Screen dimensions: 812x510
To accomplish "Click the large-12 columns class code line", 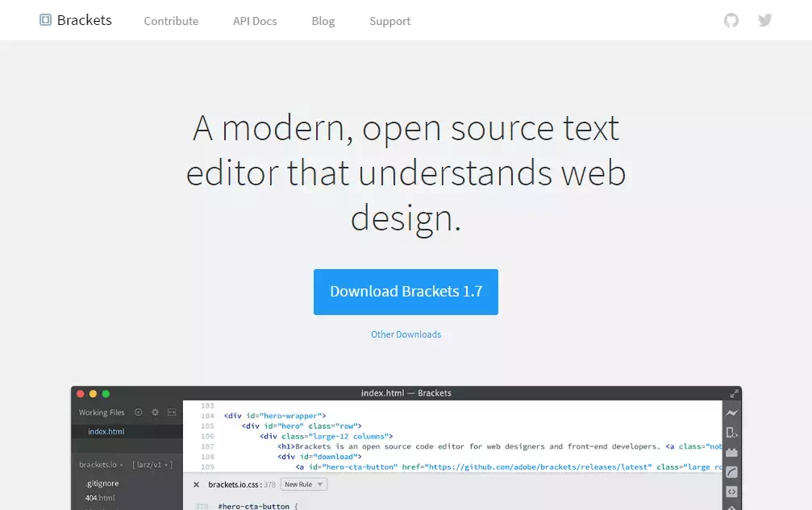I will 327,437.
